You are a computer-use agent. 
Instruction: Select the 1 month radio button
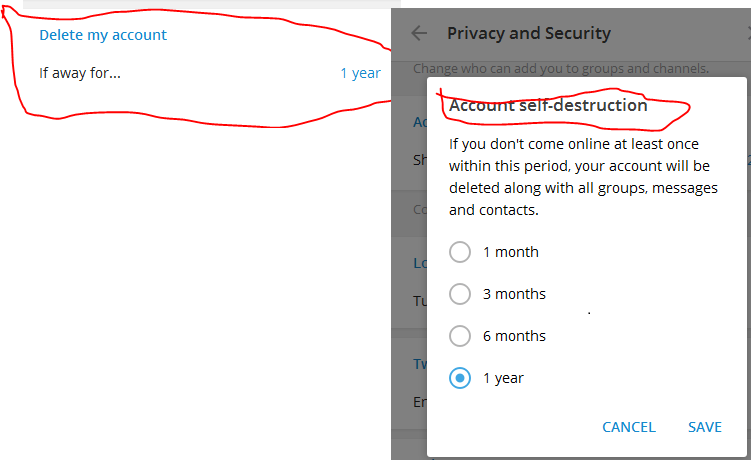pos(460,252)
